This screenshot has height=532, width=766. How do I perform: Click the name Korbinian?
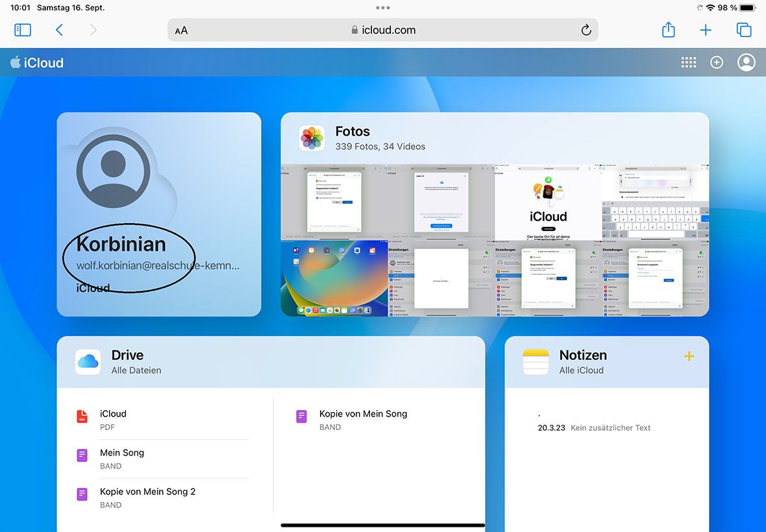[121, 244]
